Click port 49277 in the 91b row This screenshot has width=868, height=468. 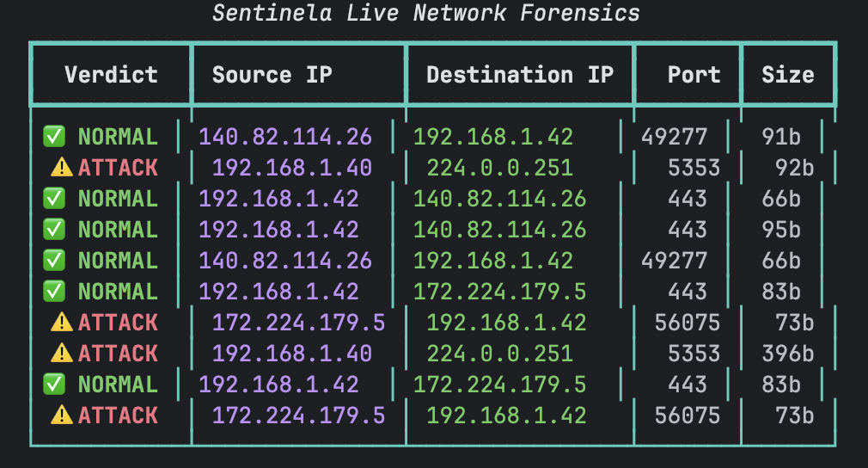tap(674, 137)
